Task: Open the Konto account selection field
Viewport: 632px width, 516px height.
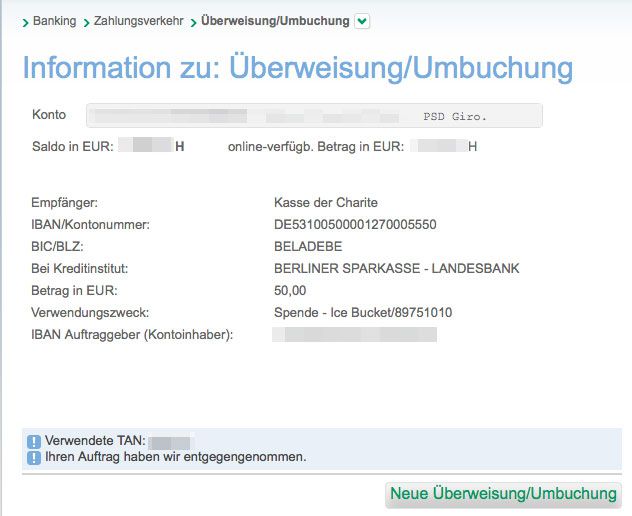Action: tap(314, 116)
